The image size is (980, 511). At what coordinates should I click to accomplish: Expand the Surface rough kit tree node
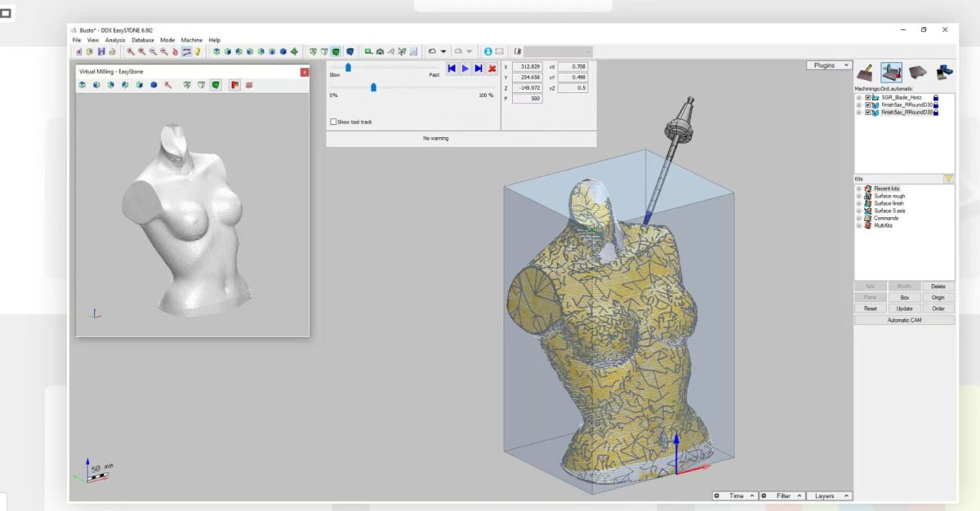tap(859, 196)
